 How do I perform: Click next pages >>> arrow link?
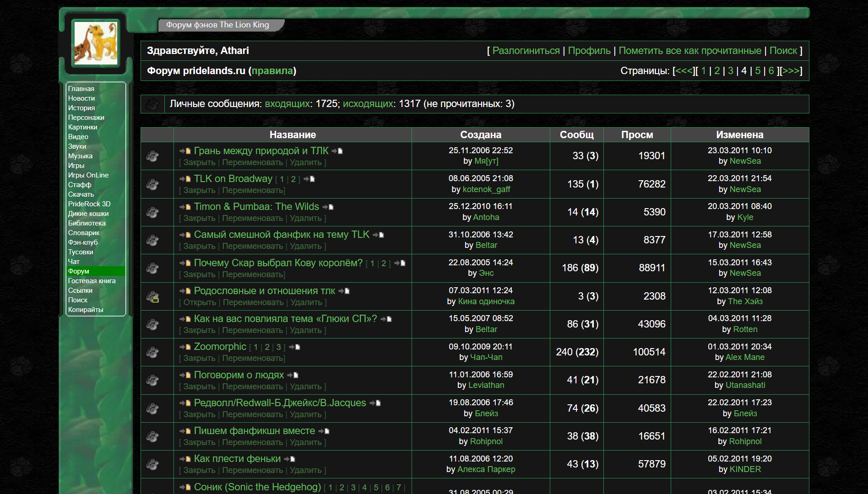click(x=791, y=71)
